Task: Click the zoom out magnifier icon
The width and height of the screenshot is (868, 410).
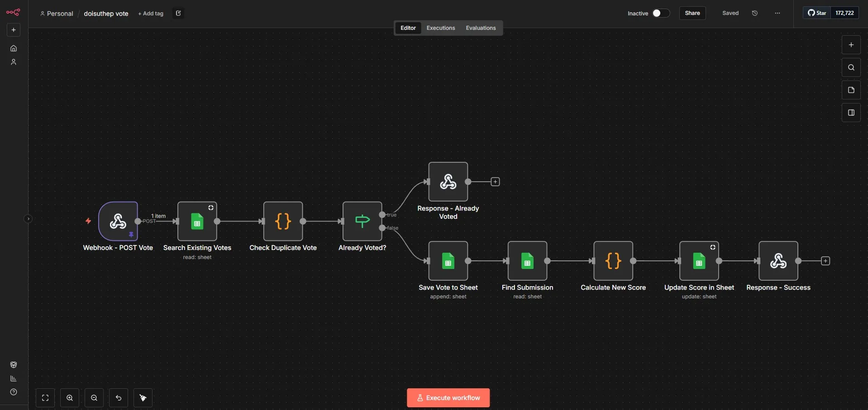Action: pos(94,398)
